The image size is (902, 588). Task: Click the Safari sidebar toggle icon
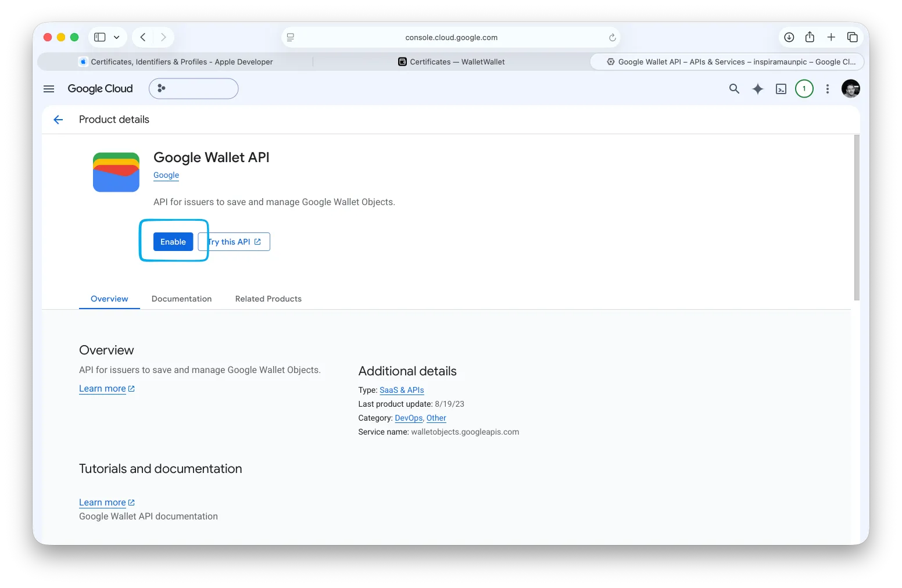coord(100,37)
